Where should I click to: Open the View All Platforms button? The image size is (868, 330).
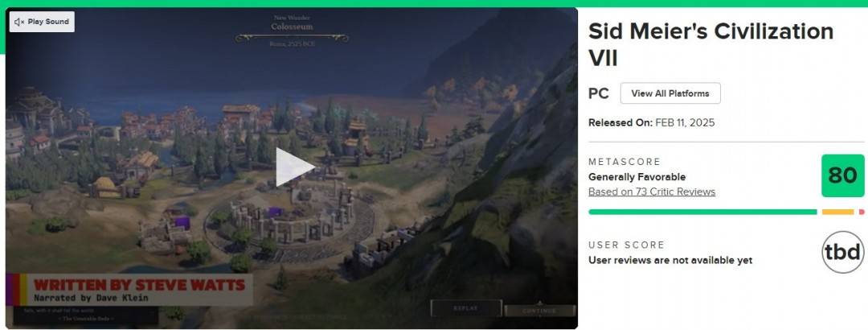tap(670, 93)
